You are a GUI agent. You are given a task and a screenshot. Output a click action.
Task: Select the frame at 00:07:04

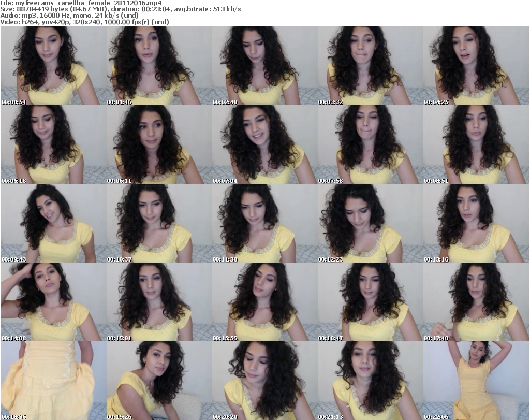click(x=264, y=144)
